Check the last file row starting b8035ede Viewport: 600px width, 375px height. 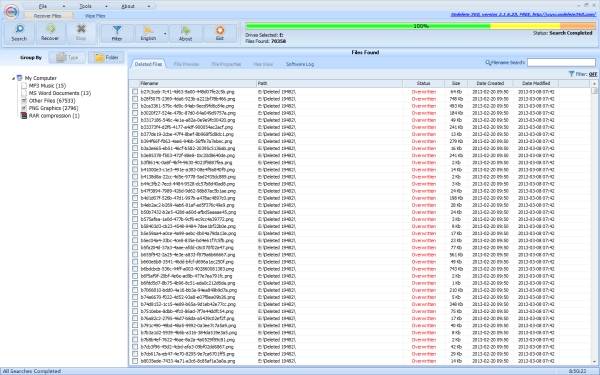(135, 361)
